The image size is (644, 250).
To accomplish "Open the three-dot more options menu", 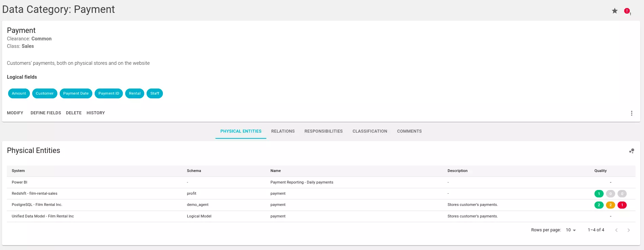I will 631,113.
